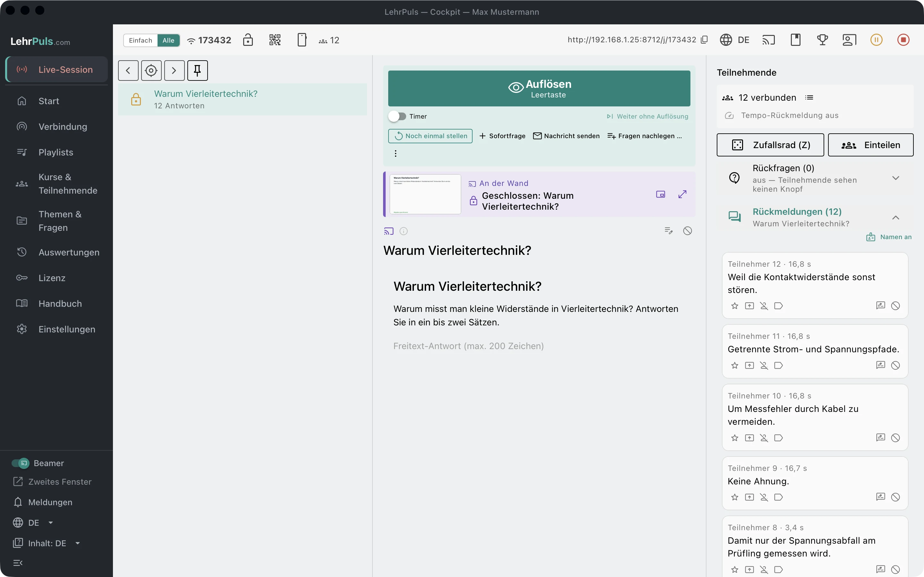Switch view mode to Einfach

tap(141, 40)
